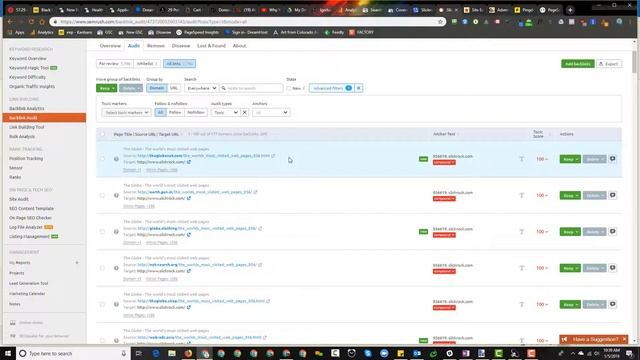This screenshot has width=640, height=360.
Task: Click the browser address bar
Action: [247, 22]
